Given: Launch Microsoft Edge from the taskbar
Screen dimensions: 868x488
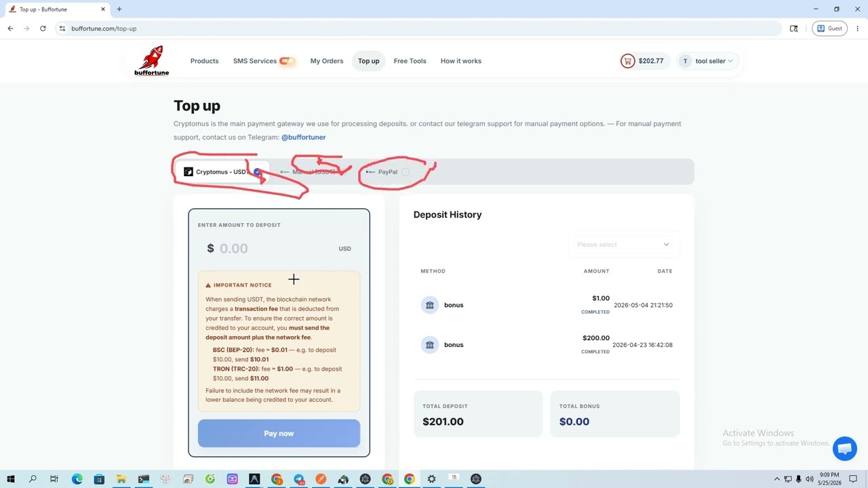Looking at the screenshot, I should click(x=77, y=479).
